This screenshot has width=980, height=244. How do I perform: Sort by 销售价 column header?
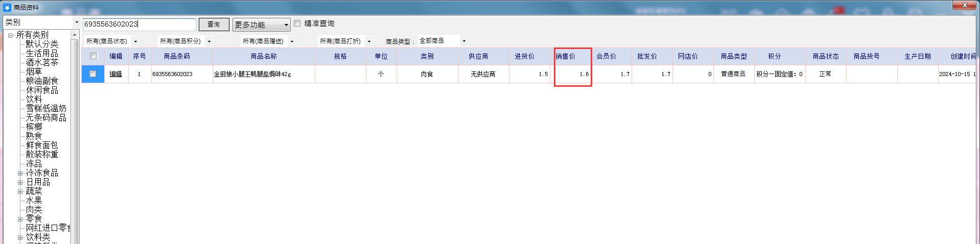(x=565, y=56)
